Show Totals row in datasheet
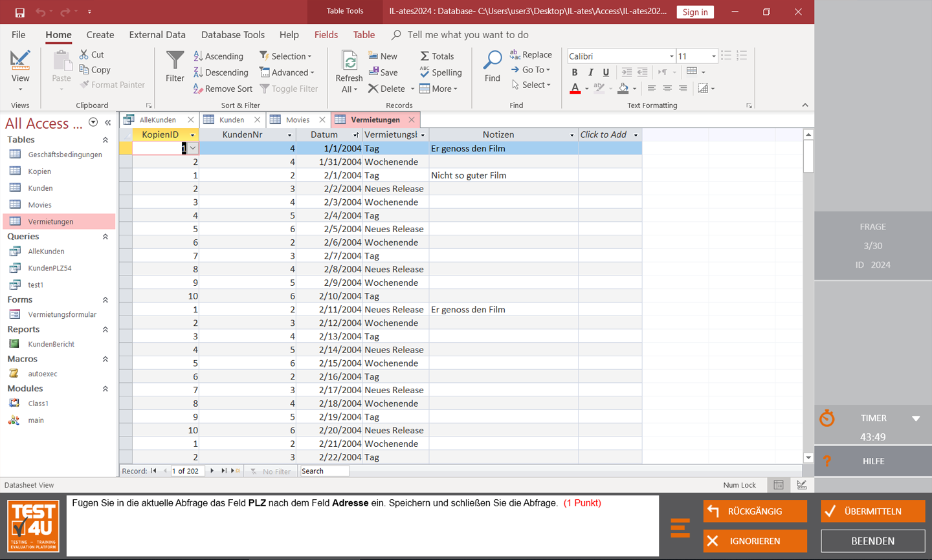This screenshot has height=560, width=932. click(x=437, y=56)
